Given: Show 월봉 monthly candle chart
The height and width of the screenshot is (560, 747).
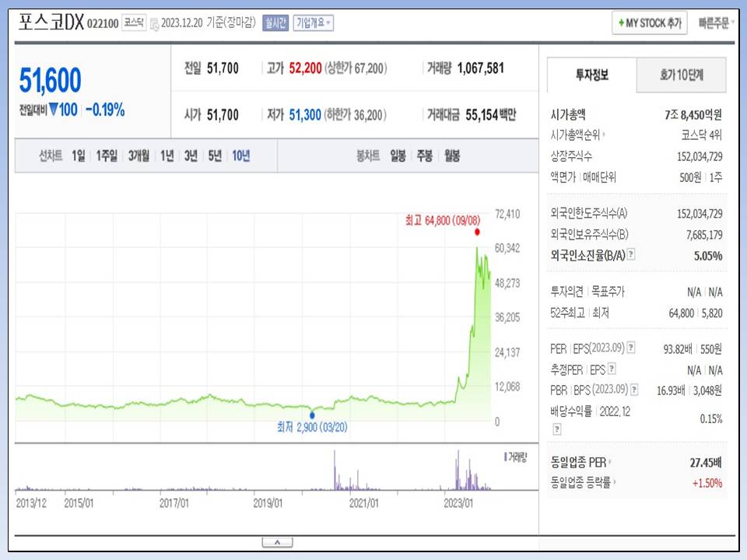Looking at the screenshot, I should click(452, 156).
